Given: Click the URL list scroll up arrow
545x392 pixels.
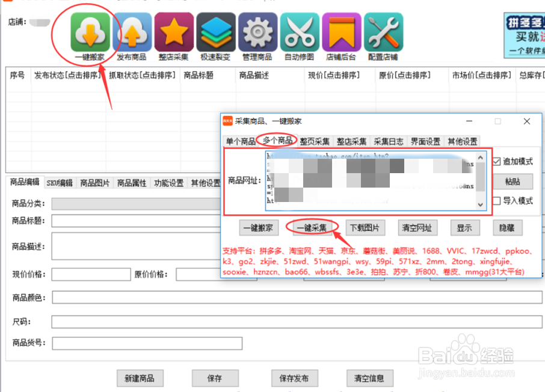Looking at the screenshot, I should point(481,158).
